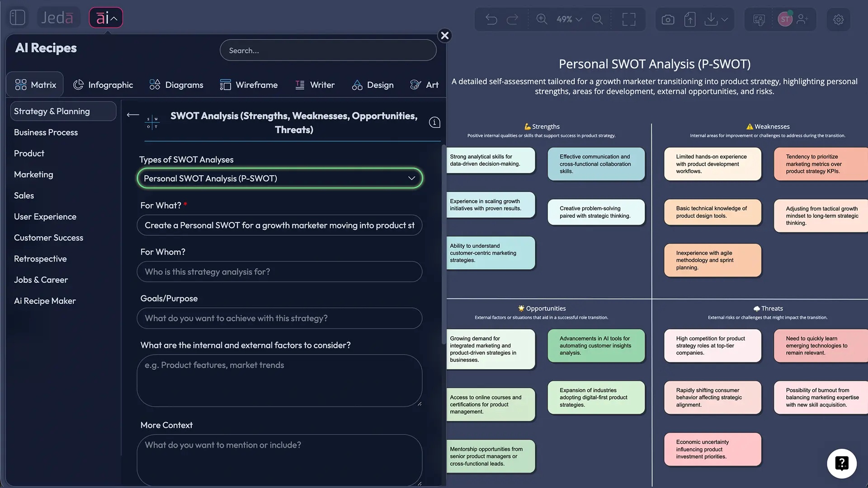Expand the download options chevron
The image size is (868, 488).
(x=725, y=19)
